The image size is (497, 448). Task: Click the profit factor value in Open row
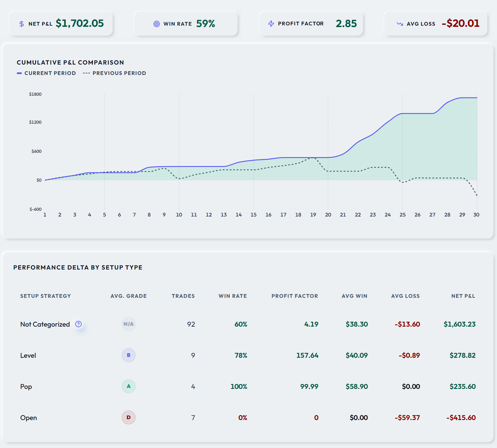[316, 418]
